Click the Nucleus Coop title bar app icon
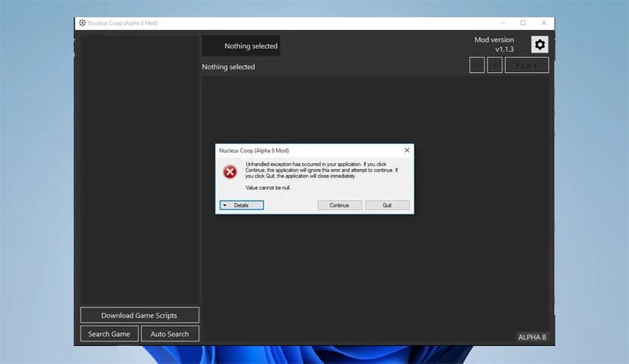This screenshot has height=364, width=629. point(82,23)
